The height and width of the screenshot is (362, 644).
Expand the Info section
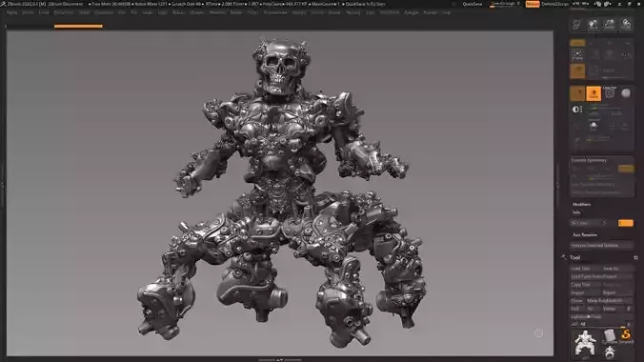tap(576, 212)
